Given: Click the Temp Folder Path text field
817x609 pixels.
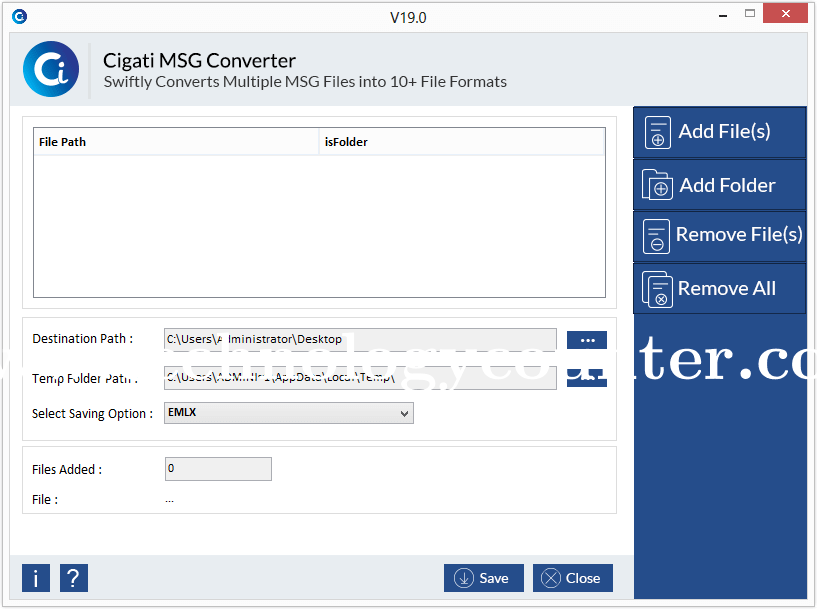Looking at the screenshot, I should tap(360, 378).
